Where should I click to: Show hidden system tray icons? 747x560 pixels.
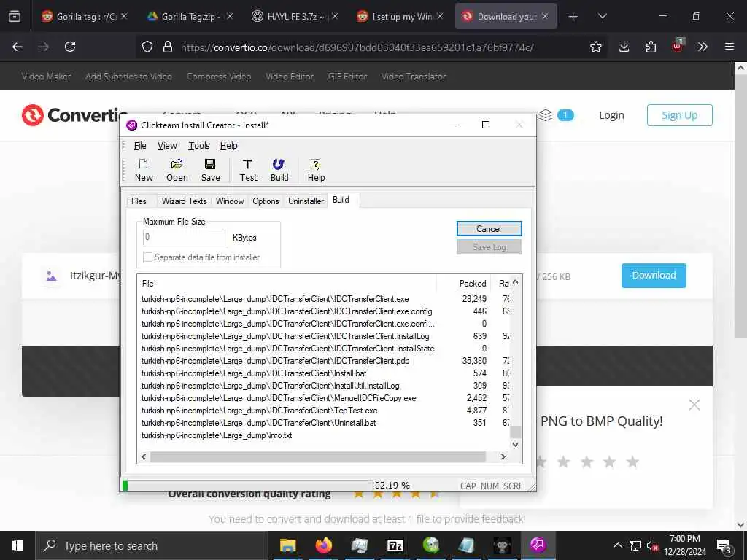coord(617,545)
